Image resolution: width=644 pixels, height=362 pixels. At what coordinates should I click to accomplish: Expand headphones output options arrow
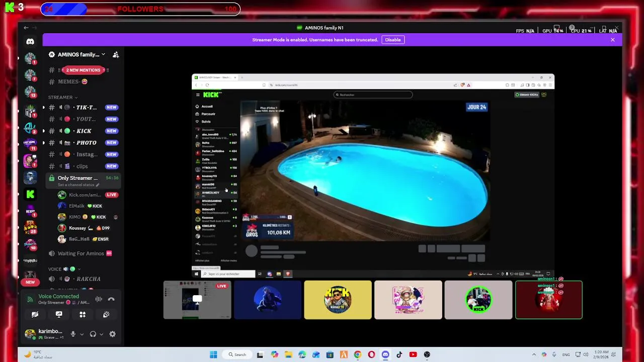tap(101, 334)
